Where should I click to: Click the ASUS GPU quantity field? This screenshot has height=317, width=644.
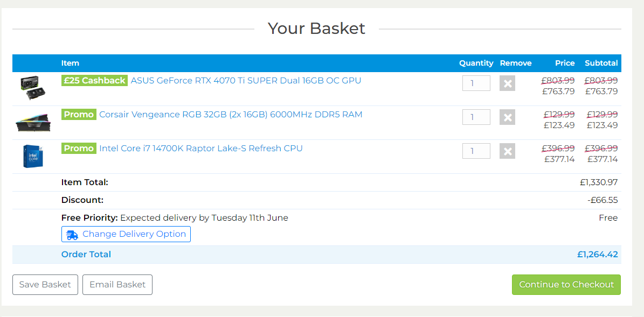coord(476,83)
